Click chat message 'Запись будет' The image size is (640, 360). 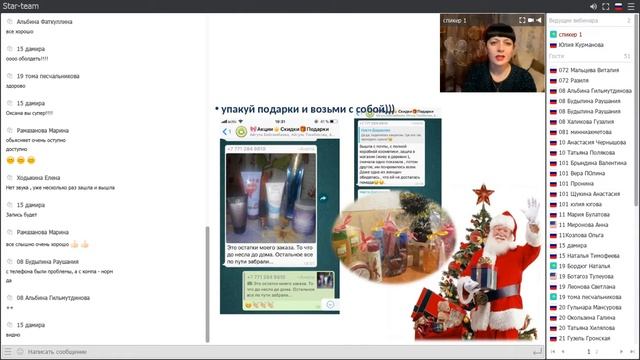pos(21,215)
